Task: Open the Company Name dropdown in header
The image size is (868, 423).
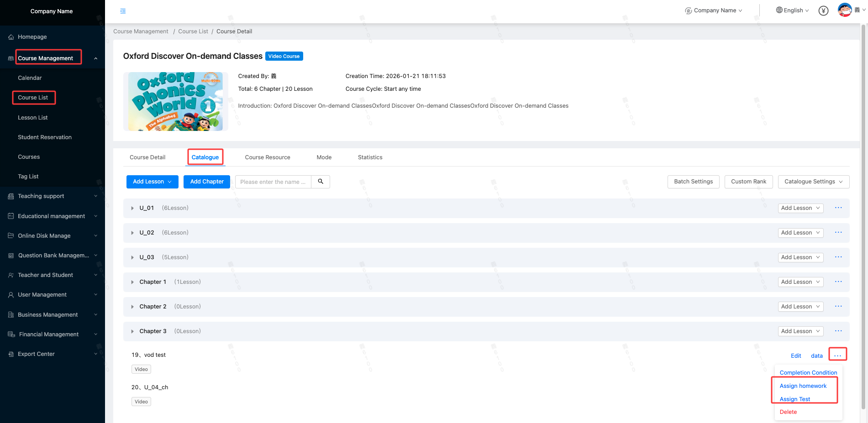Action: click(714, 10)
